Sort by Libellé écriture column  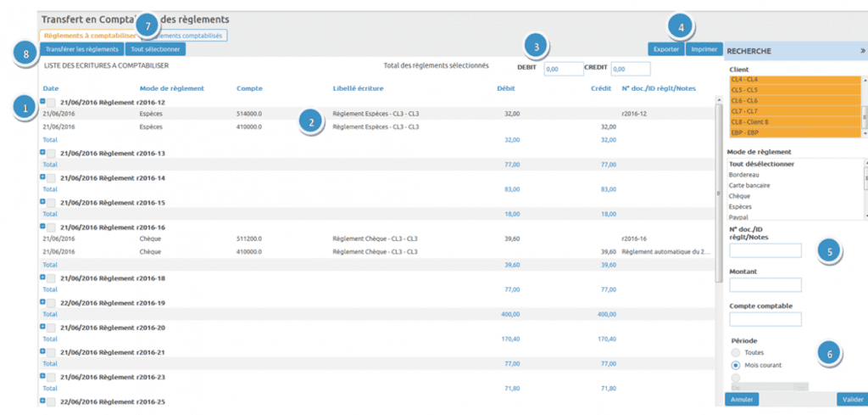click(x=359, y=88)
